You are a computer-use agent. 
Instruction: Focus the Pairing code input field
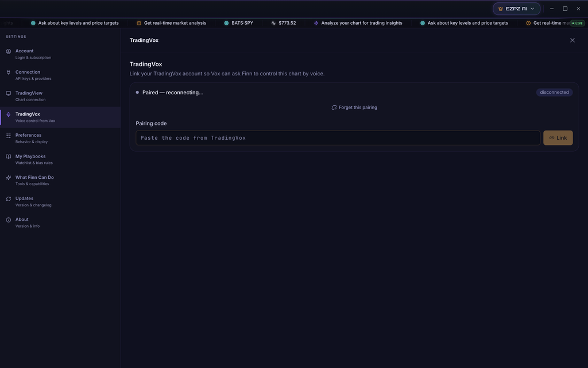click(338, 138)
